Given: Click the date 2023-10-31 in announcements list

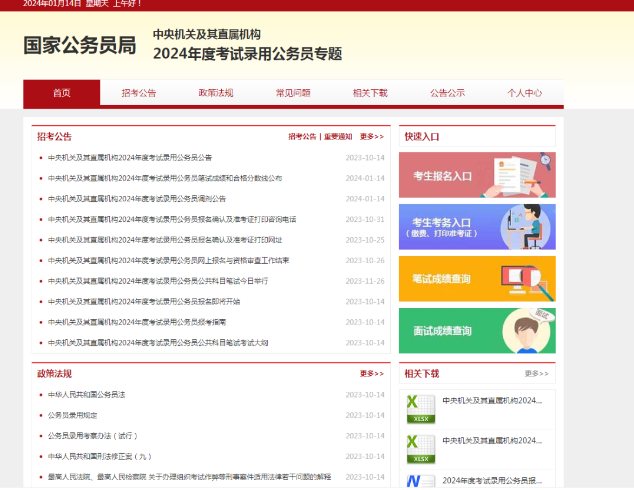Looking at the screenshot, I should 365,220.
